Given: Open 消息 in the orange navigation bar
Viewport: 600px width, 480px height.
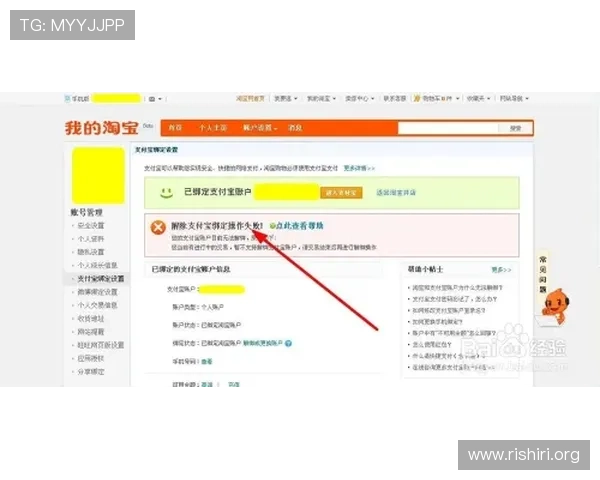Looking at the screenshot, I should 295,128.
